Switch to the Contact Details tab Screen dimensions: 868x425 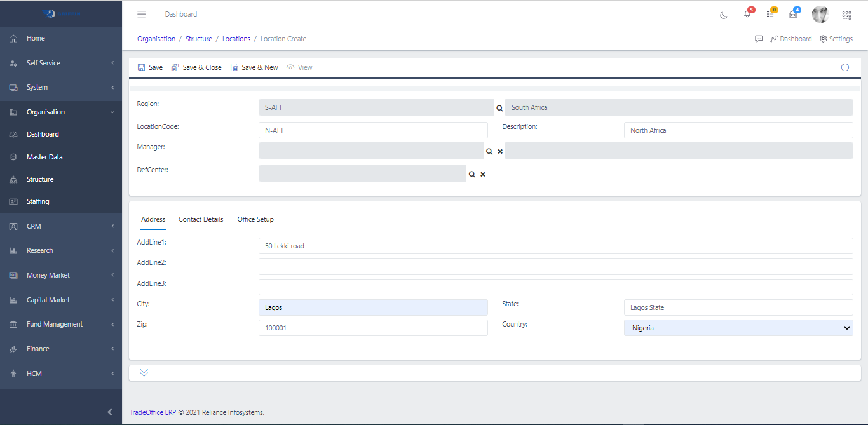click(x=201, y=219)
